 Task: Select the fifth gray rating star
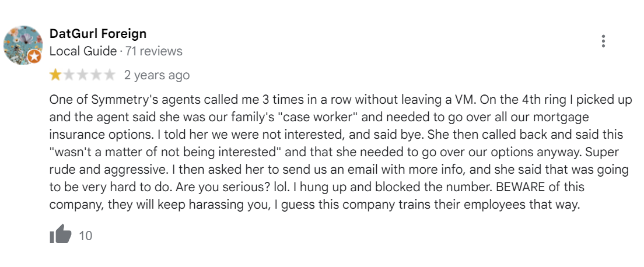click(109, 75)
